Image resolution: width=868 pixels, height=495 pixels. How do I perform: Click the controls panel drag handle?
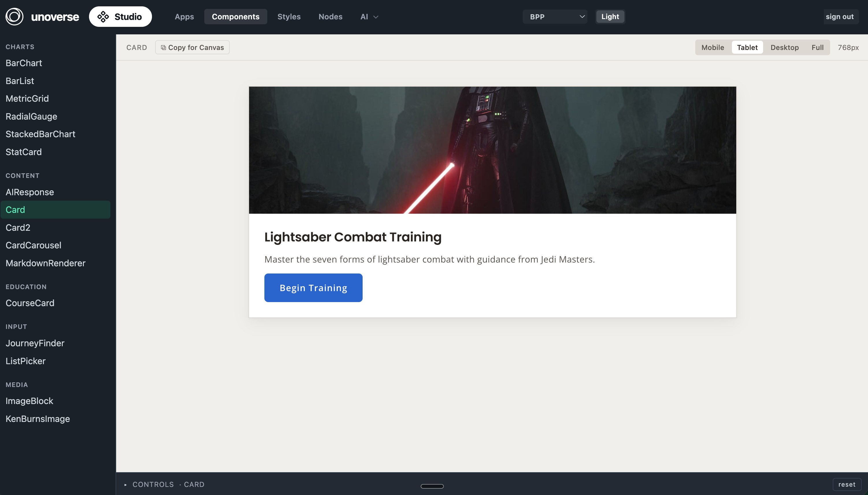[432, 486]
